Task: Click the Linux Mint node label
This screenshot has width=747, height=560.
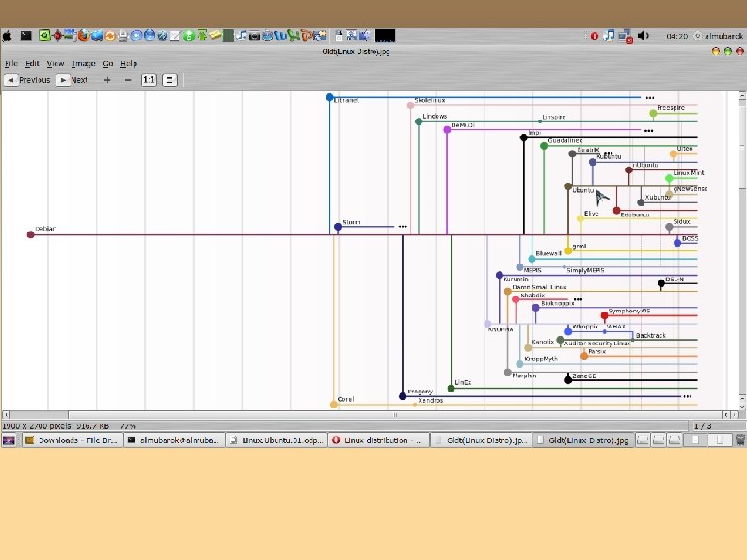Action: 689,173
